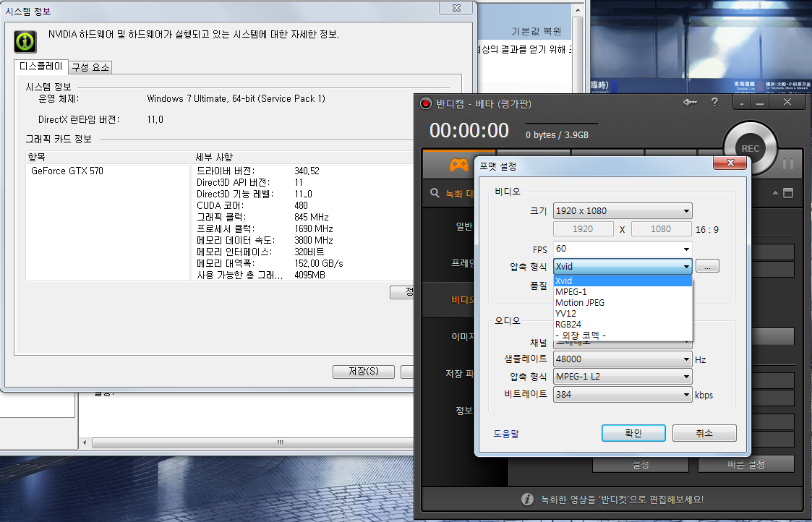Click the 설정 button in Bandicam
The height and width of the screenshot is (522, 812).
click(641, 464)
